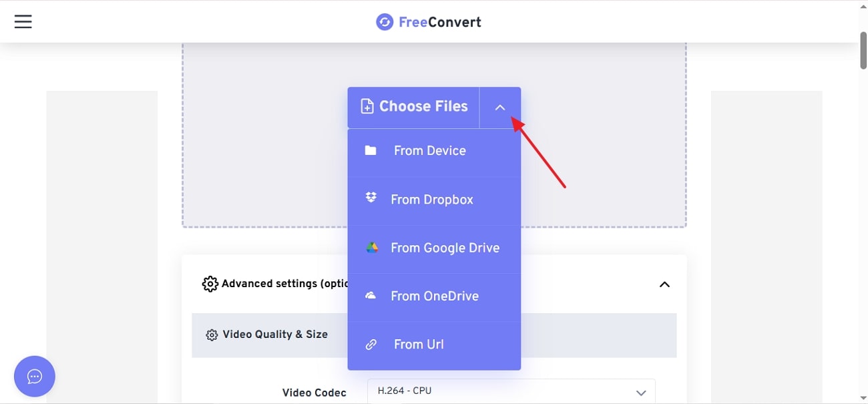Open the hamburger menu

point(23,21)
